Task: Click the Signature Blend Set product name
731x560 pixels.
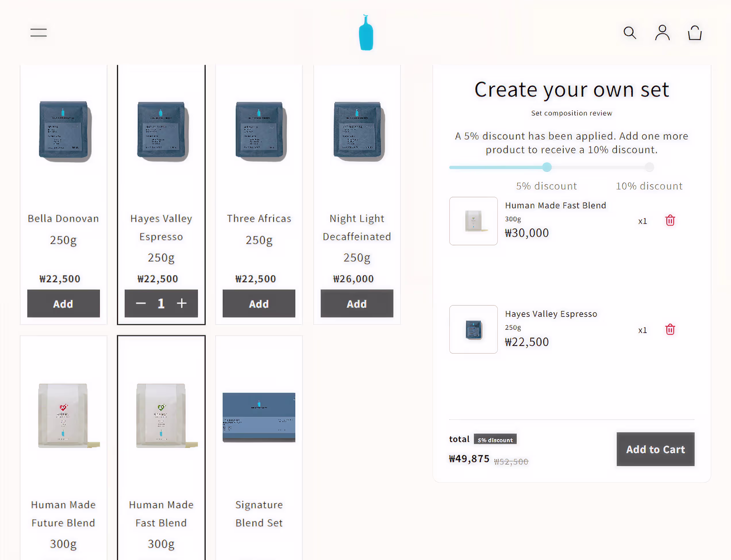Action: click(259, 514)
